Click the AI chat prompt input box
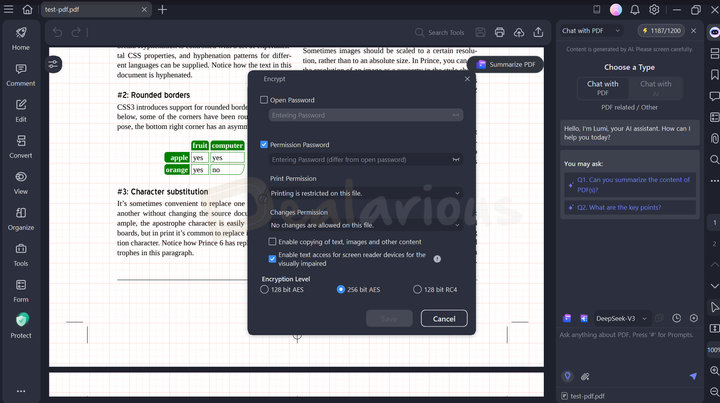The image size is (720, 403). (x=629, y=349)
